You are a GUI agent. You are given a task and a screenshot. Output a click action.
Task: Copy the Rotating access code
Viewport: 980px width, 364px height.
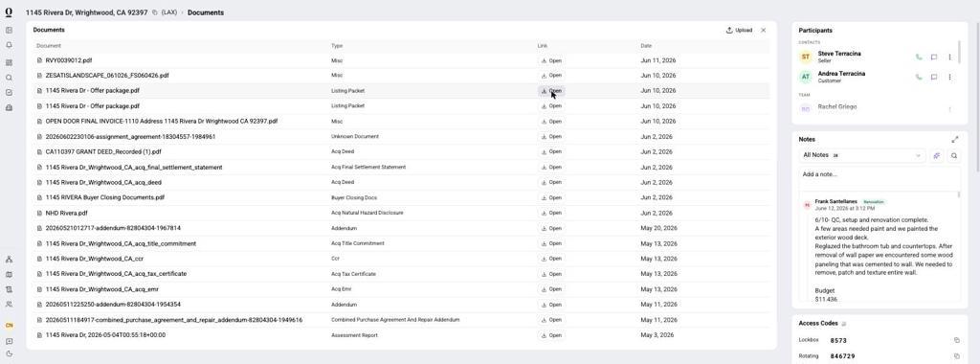tap(956, 356)
